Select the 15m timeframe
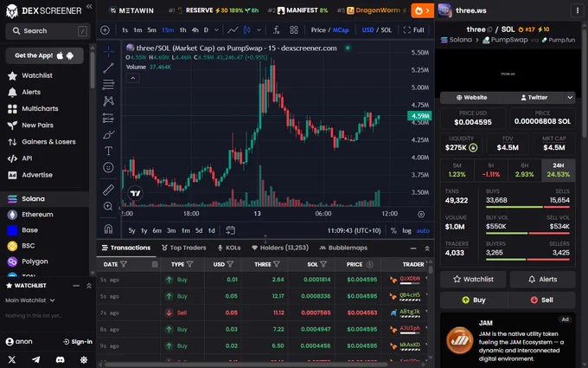This screenshot has height=368, width=588. pos(168,30)
